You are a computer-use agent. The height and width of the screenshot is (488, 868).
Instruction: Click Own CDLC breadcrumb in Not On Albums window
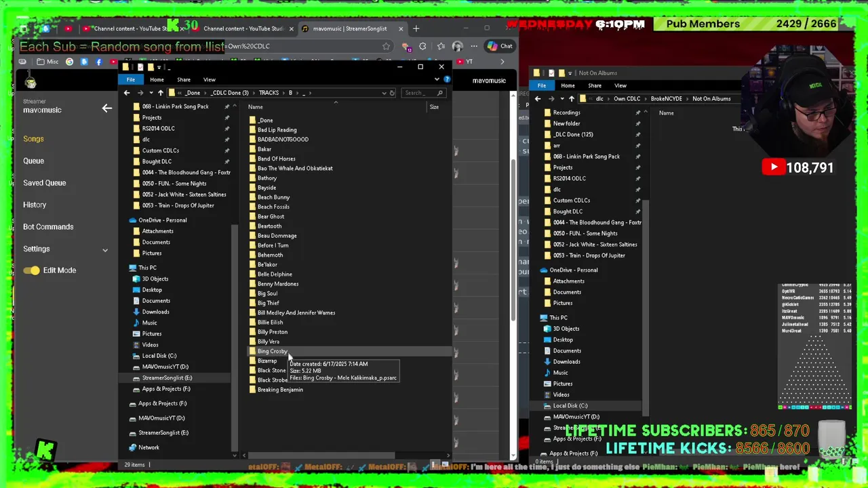tap(627, 99)
